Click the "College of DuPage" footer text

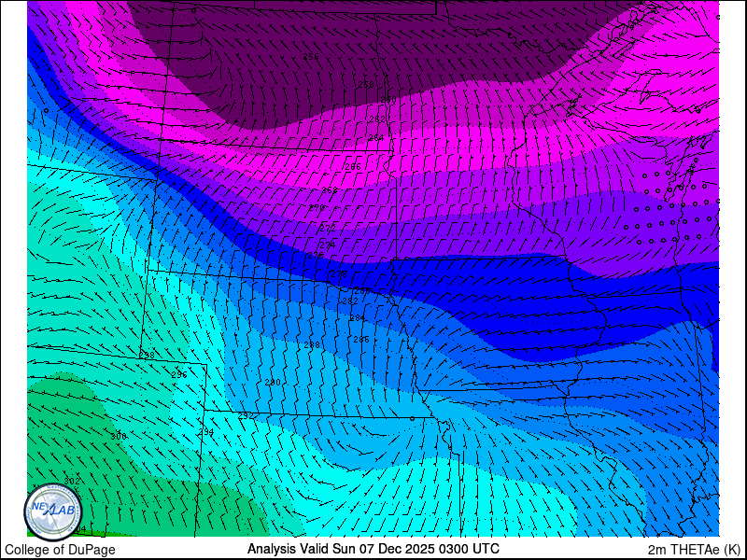click(60, 550)
